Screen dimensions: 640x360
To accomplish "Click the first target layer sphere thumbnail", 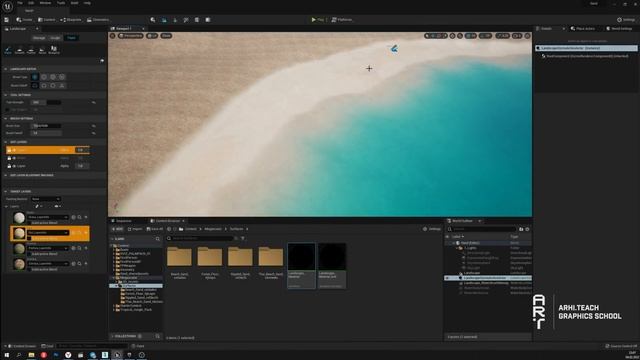I will click(x=19, y=218).
